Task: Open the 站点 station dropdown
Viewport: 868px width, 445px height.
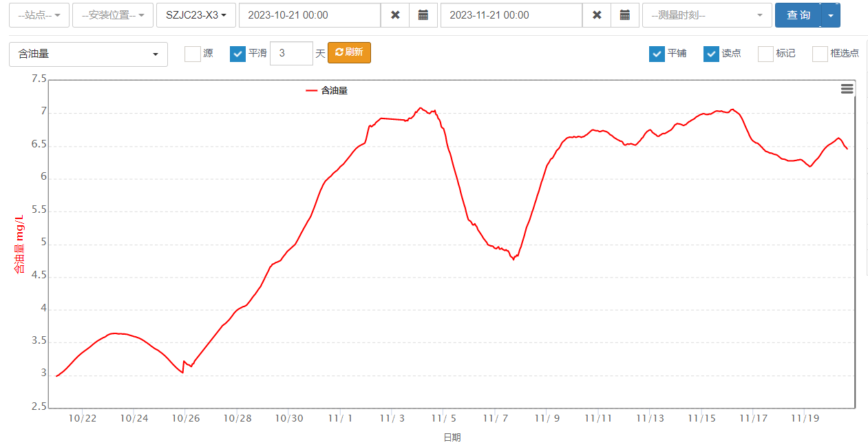Action: (x=39, y=15)
